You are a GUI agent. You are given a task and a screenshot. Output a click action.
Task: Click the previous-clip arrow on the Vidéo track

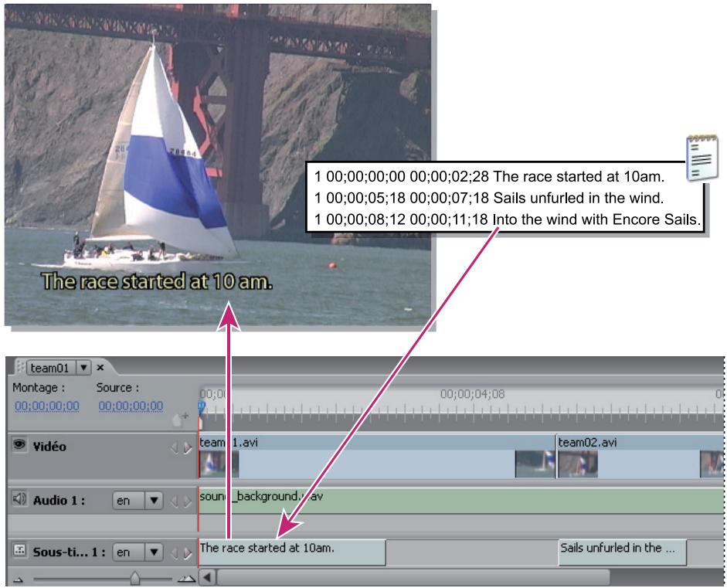coord(174,447)
